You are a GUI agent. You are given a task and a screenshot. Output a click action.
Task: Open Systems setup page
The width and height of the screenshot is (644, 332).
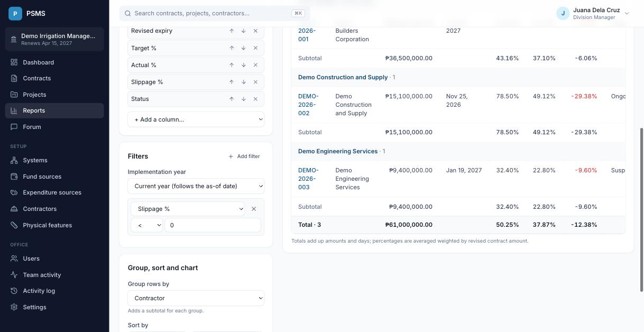click(54, 160)
